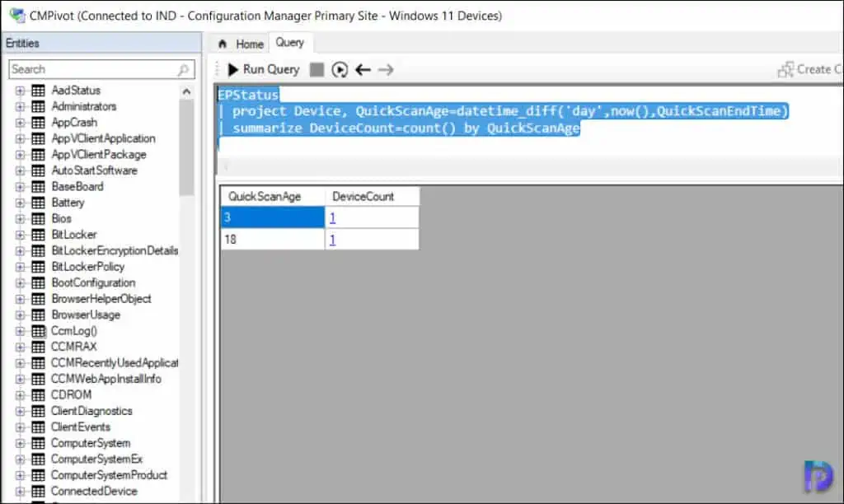844x504 pixels.
Task: Select the QuickScanAge cell with value 3
Action: coord(272,217)
